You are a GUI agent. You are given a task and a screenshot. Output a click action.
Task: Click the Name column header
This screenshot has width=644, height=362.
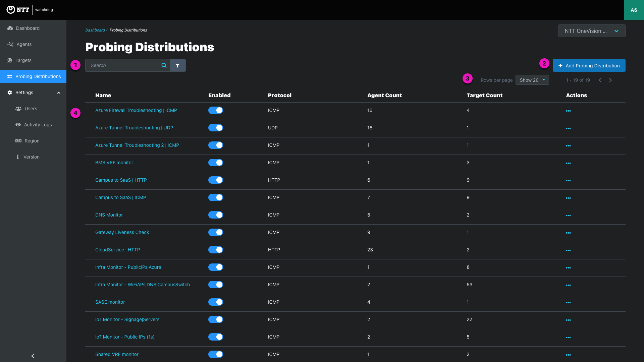[x=103, y=95]
